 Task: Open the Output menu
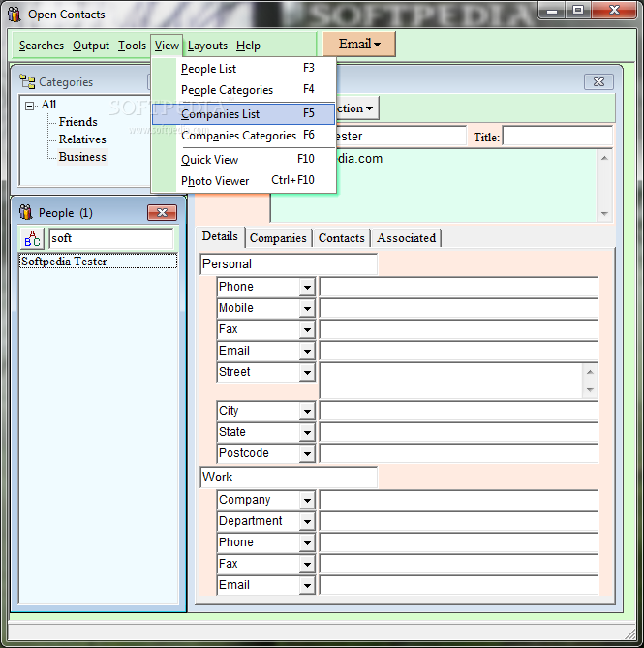coord(91,46)
